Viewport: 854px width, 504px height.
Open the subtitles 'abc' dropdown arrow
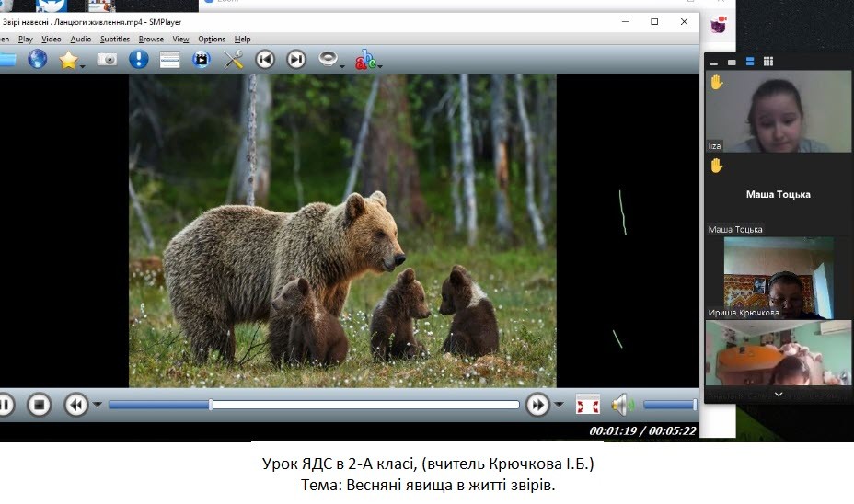coord(379,65)
